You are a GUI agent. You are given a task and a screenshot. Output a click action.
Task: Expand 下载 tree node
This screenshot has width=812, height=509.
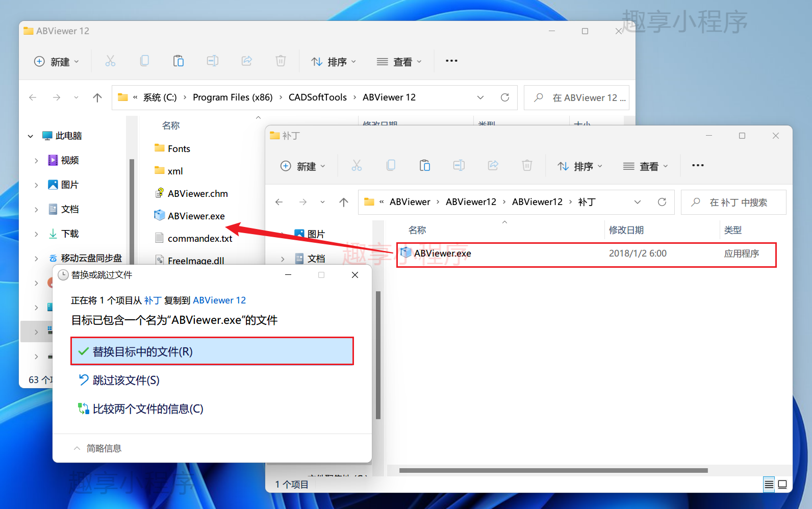coord(36,234)
